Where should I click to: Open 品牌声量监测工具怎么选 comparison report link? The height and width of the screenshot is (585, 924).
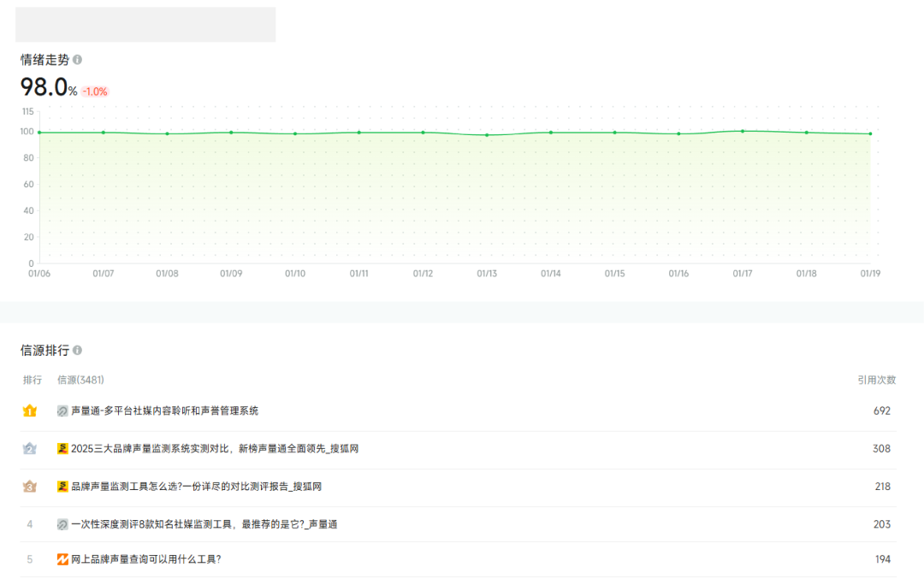click(x=196, y=487)
